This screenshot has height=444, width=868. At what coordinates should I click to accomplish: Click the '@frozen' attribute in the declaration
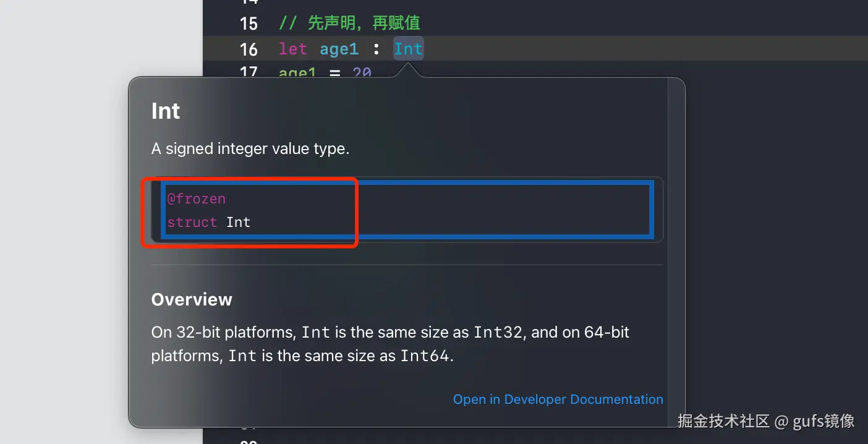click(197, 199)
